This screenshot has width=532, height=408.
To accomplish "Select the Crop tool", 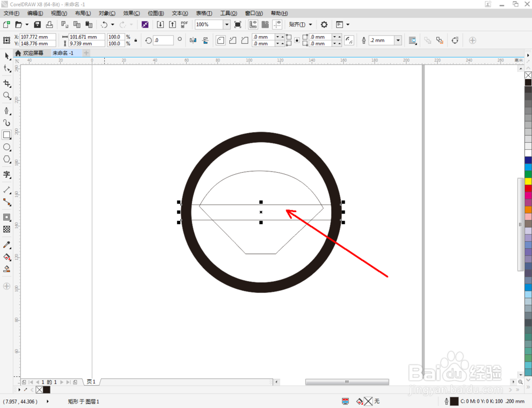I will tap(7, 84).
